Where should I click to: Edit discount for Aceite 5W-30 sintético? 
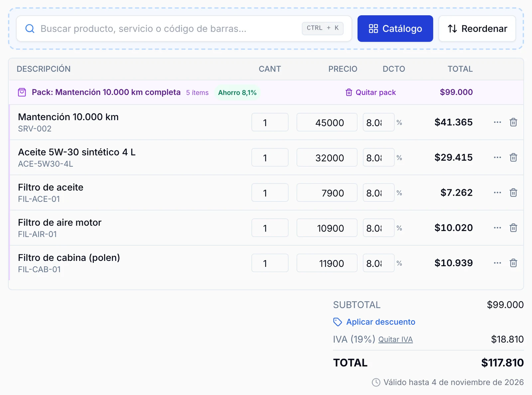(x=378, y=157)
